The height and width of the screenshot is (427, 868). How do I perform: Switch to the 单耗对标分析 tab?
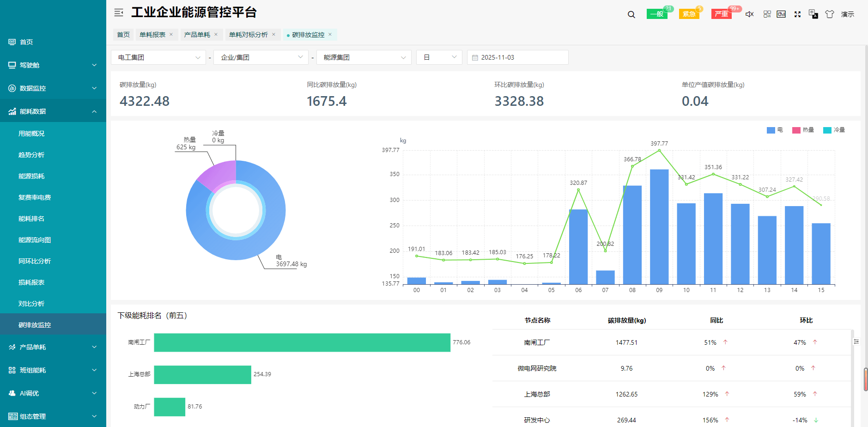[249, 35]
